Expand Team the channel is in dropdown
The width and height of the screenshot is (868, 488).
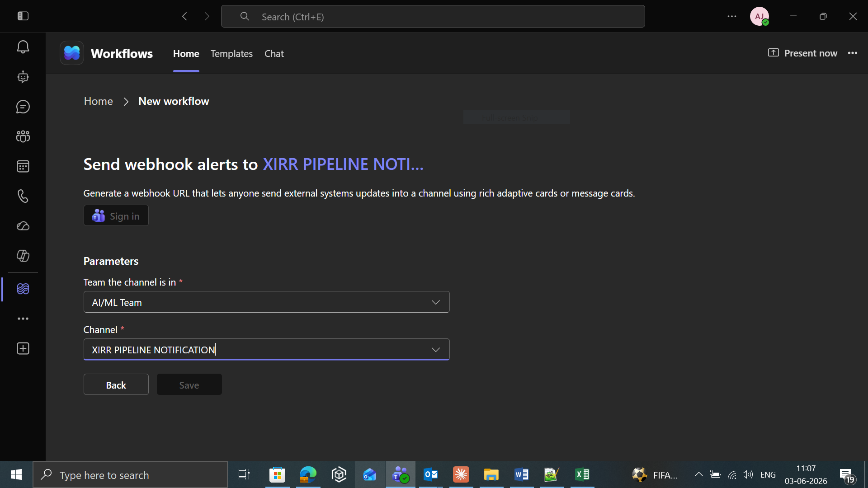click(x=267, y=302)
